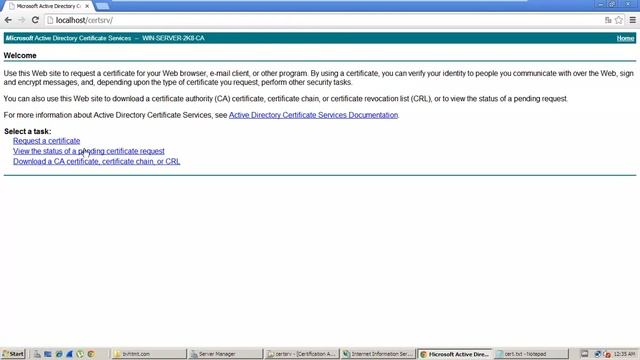The image size is (640, 360).
Task: Click the Welcome heading text
Action: (x=20, y=56)
